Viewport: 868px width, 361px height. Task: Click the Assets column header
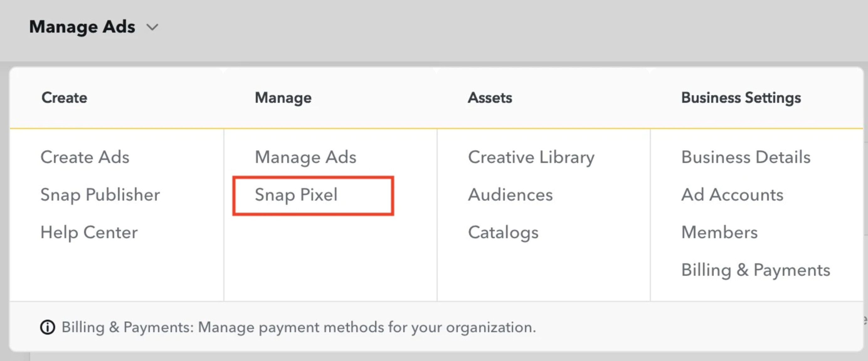click(490, 98)
